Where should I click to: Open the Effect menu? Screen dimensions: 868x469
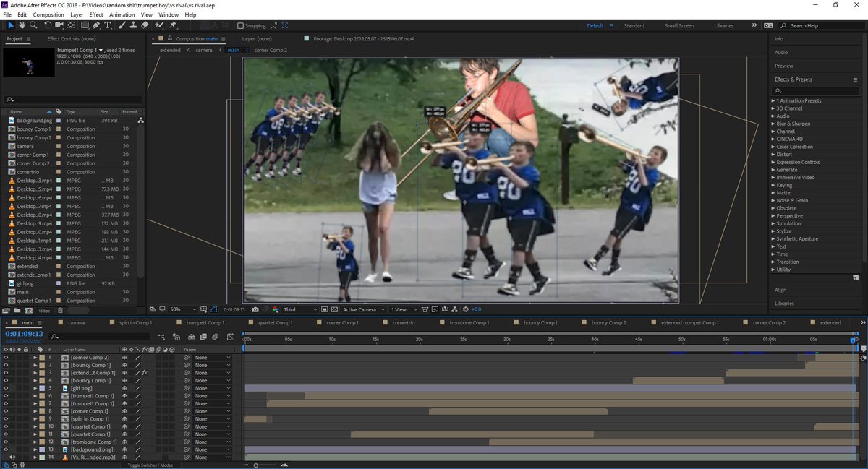click(x=96, y=14)
